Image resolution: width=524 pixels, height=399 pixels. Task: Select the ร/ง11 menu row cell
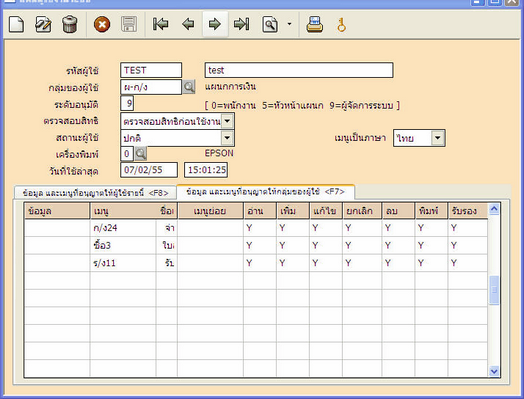123,263
